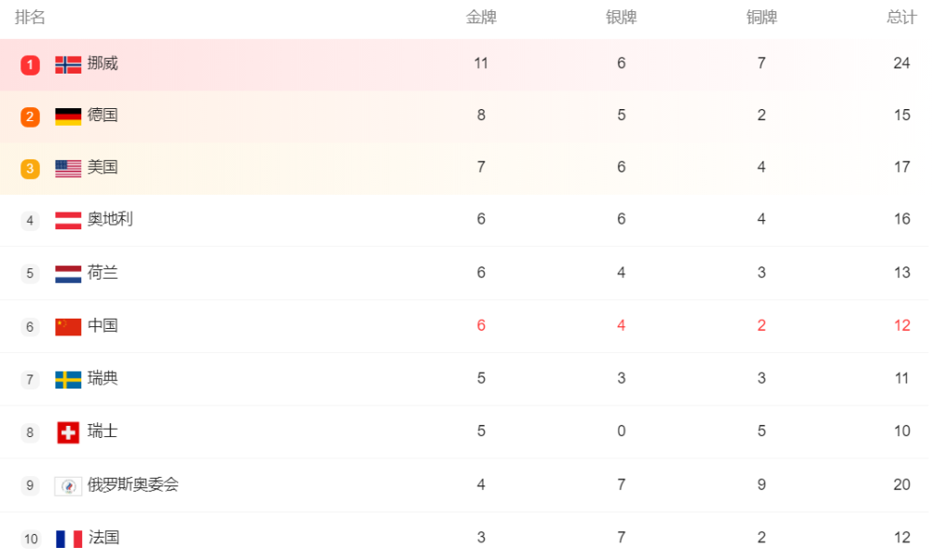Screen dimensions: 932x560
Task: Click the Germany flag icon
Action: pos(68,116)
